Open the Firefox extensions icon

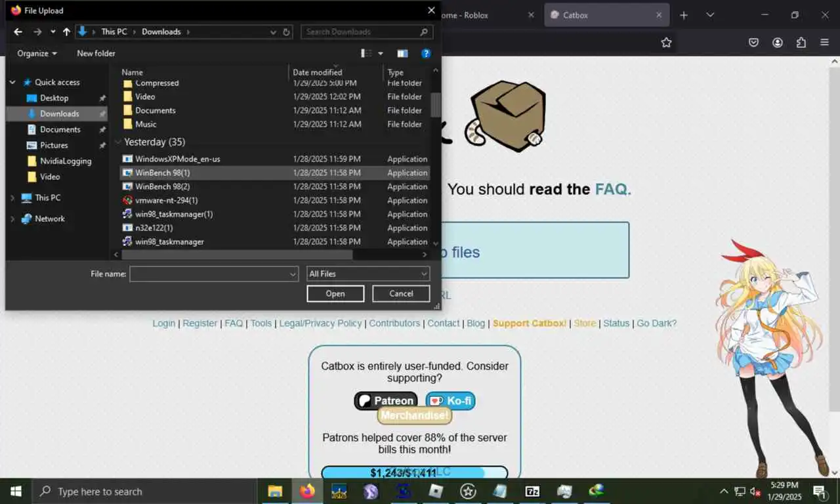[801, 43]
